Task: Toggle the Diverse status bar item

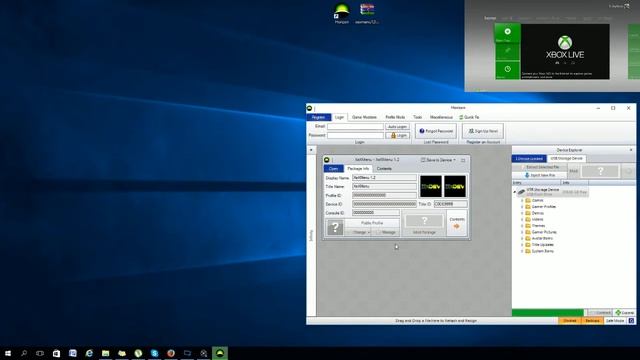Action: [569, 321]
